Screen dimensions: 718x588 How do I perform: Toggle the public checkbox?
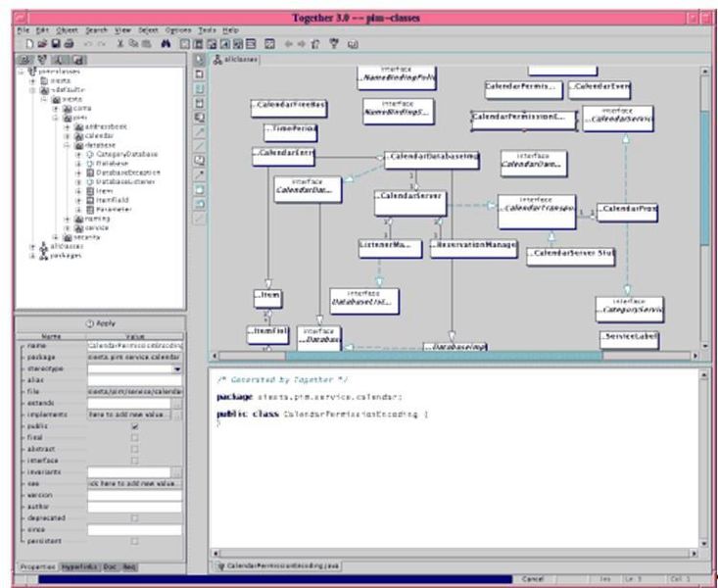click(x=134, y=426)
